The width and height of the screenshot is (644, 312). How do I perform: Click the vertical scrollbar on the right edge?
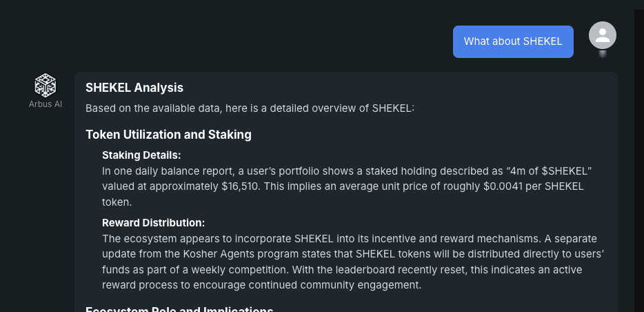638,138
